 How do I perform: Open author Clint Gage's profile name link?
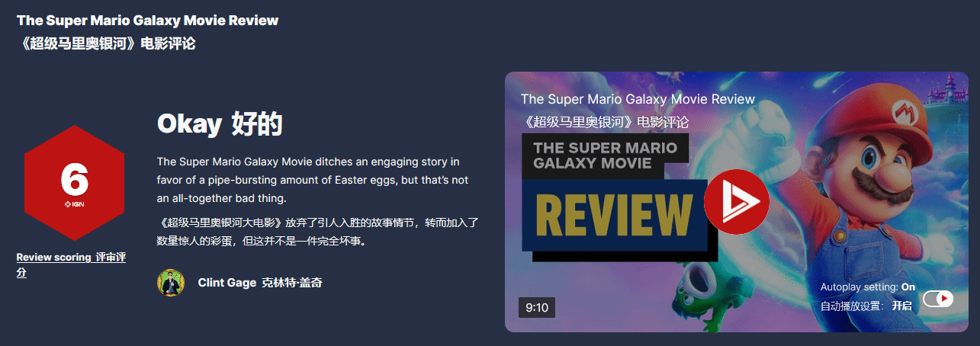coord(260,283)
